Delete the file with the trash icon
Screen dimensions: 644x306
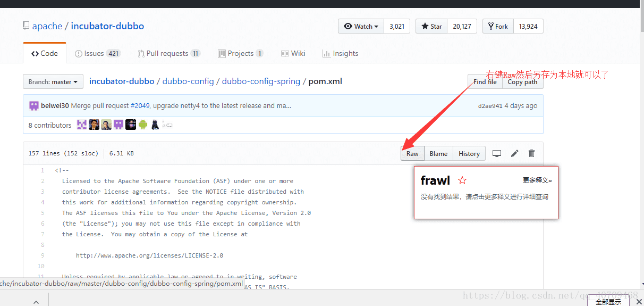pos(531,153)
